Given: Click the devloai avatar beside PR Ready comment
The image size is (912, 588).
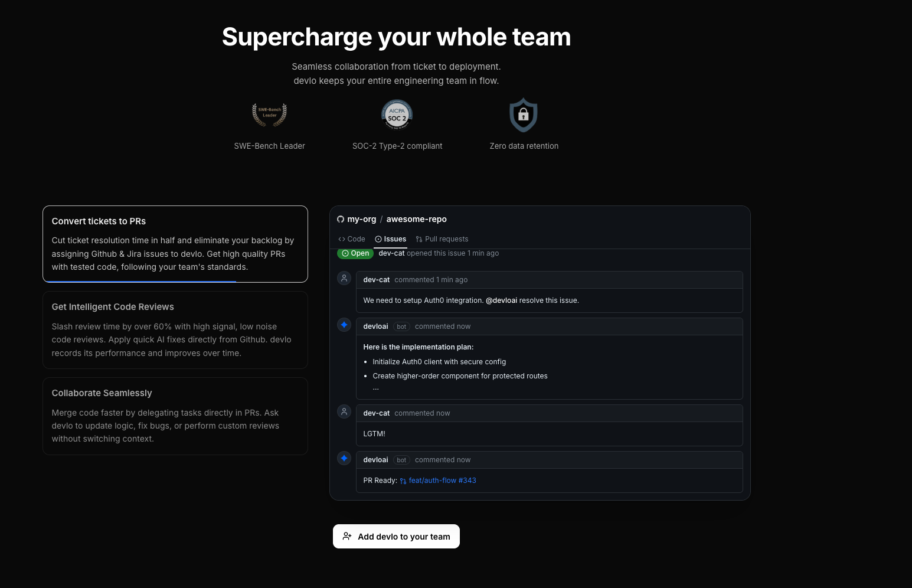Looking at the screenshot, I should pyautogui.click(x=344, y=458).
